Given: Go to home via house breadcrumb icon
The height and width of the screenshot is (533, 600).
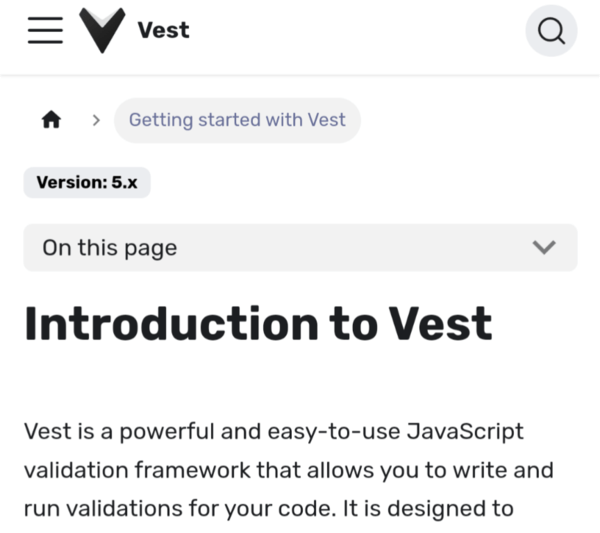Looking at the screenshot, I should coord(51,120).
